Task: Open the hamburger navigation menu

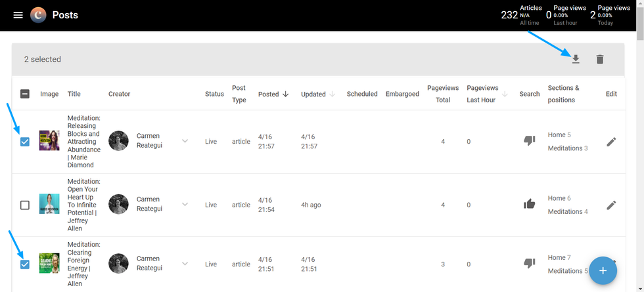Action: tap(18, 15)
